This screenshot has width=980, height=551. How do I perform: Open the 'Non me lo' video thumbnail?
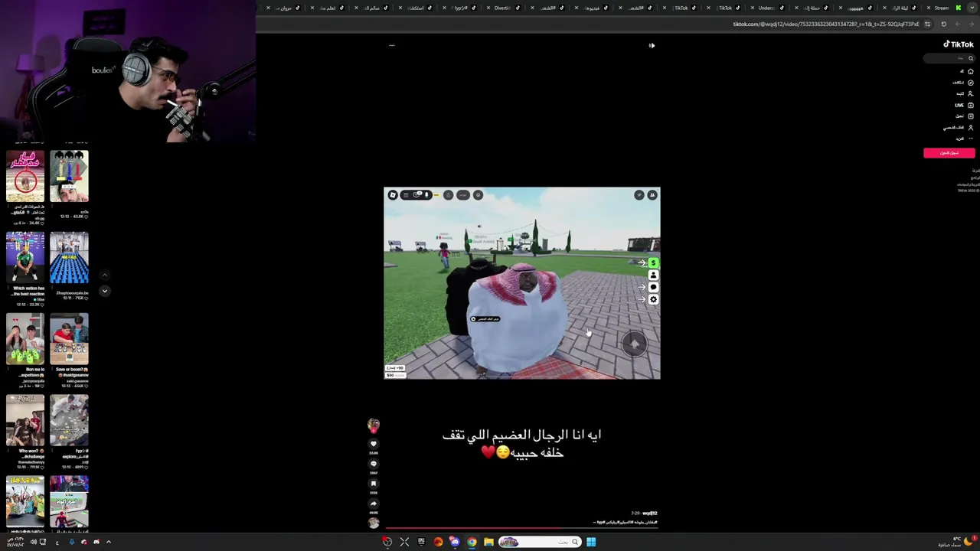coord(25,339)
